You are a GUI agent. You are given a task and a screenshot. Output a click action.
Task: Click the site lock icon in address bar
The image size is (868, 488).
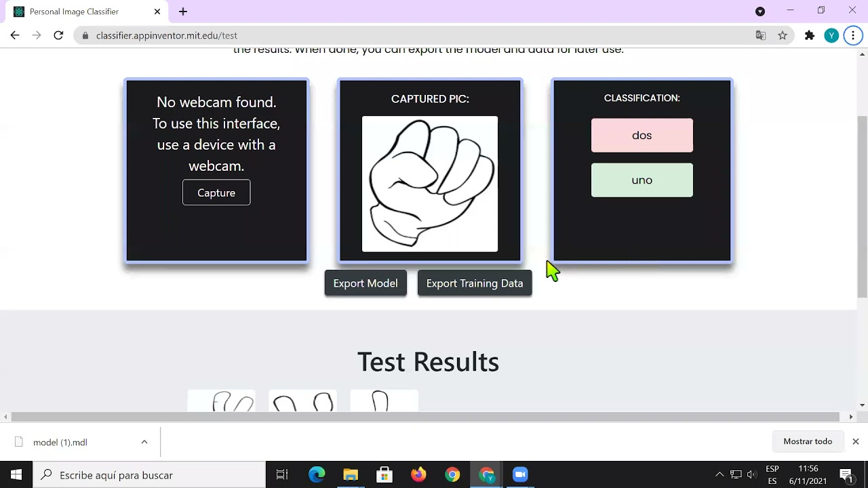[x=85, y=36]
